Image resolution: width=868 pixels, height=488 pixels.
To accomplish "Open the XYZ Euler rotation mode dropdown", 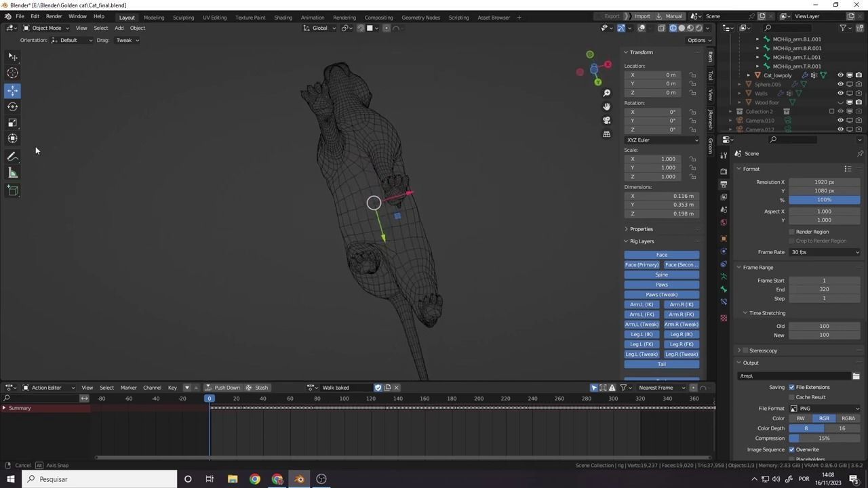I will tap(662, 140).
